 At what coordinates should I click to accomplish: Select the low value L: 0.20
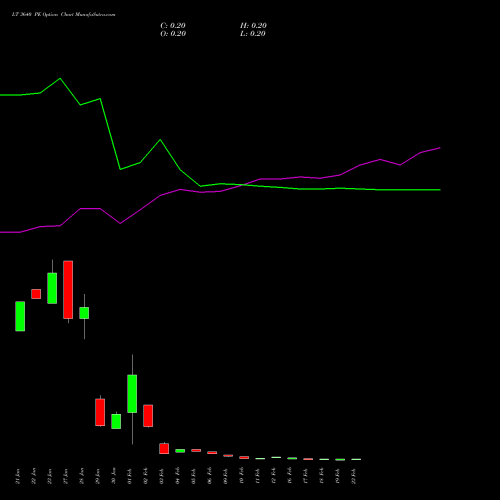pyautogui.click(x=253, y=34)
